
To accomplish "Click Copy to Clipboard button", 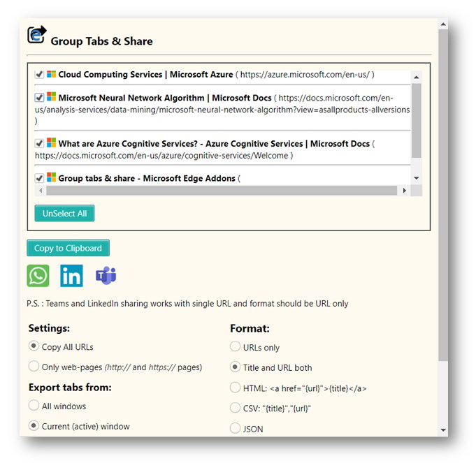I will tap(68, 248).
